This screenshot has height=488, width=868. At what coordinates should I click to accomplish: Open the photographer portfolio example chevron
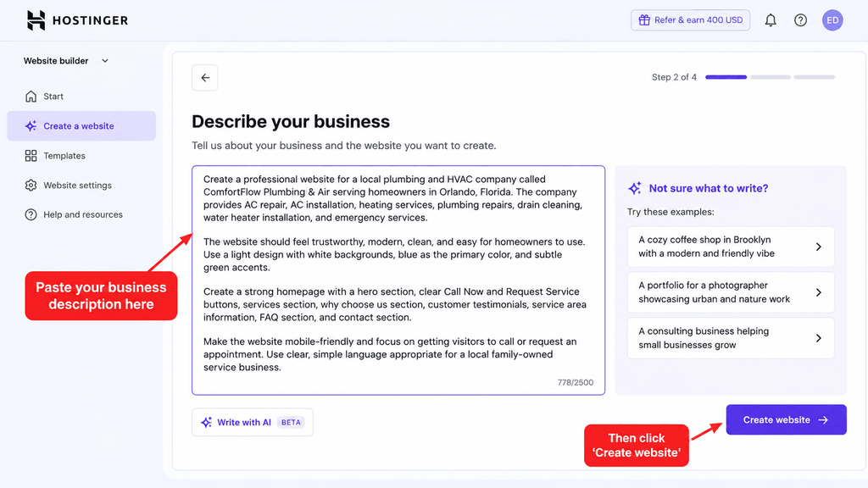819,292
